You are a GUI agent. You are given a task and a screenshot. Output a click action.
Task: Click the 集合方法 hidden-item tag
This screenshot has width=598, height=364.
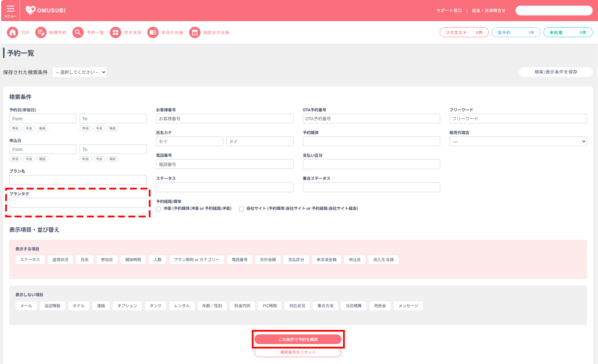pos(325,306)
